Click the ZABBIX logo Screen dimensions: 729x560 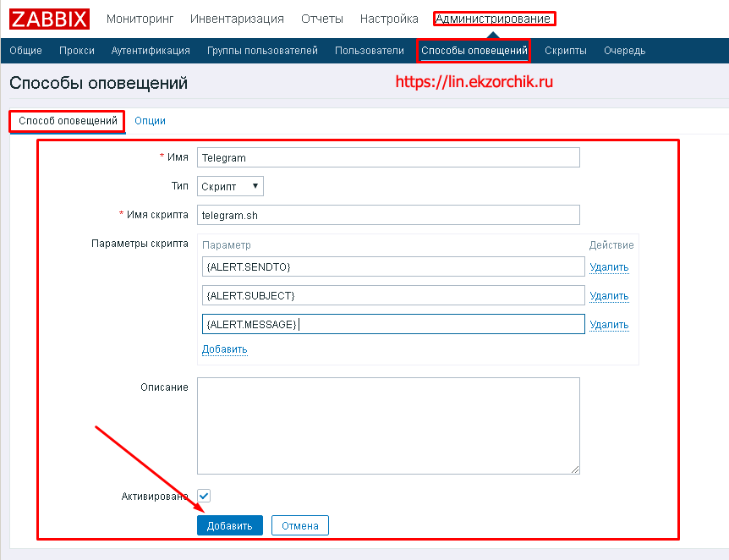pos(51,19)
